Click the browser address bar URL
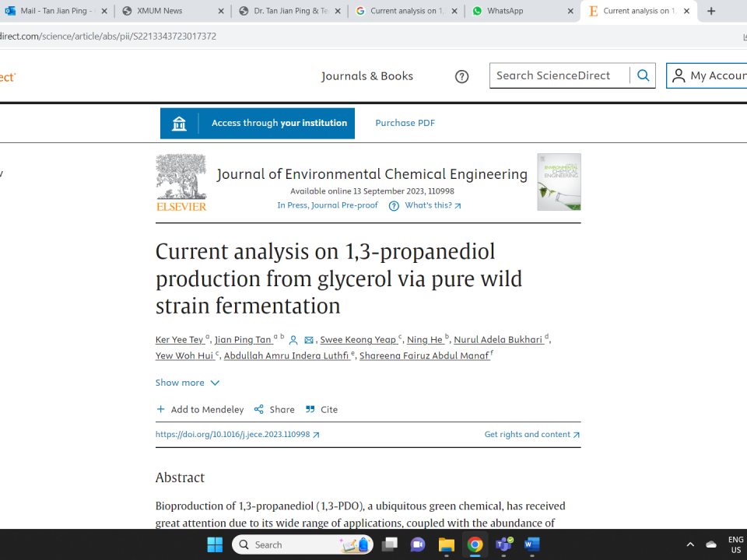Screen dimensions: 747x560 (108, 37)
